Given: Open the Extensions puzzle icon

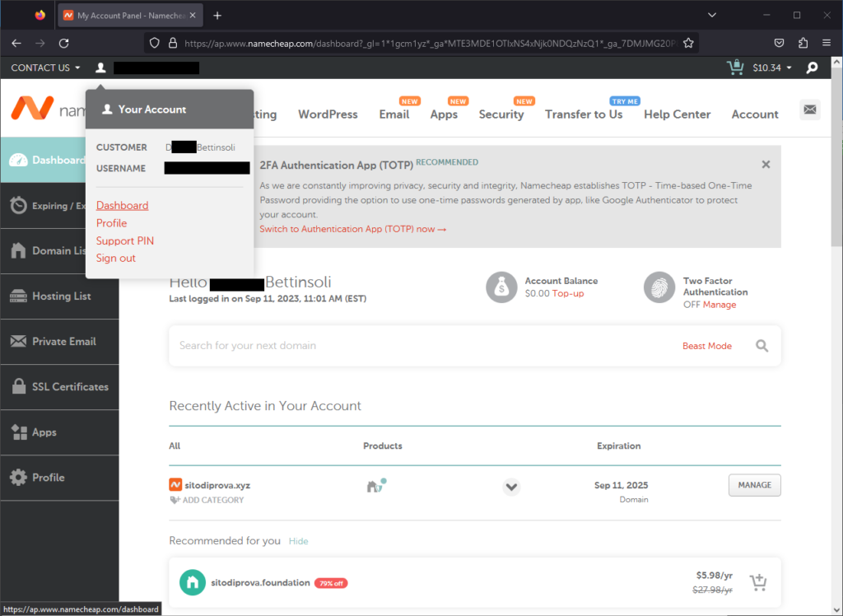Looking at the screenshot, I should [803, 43].
